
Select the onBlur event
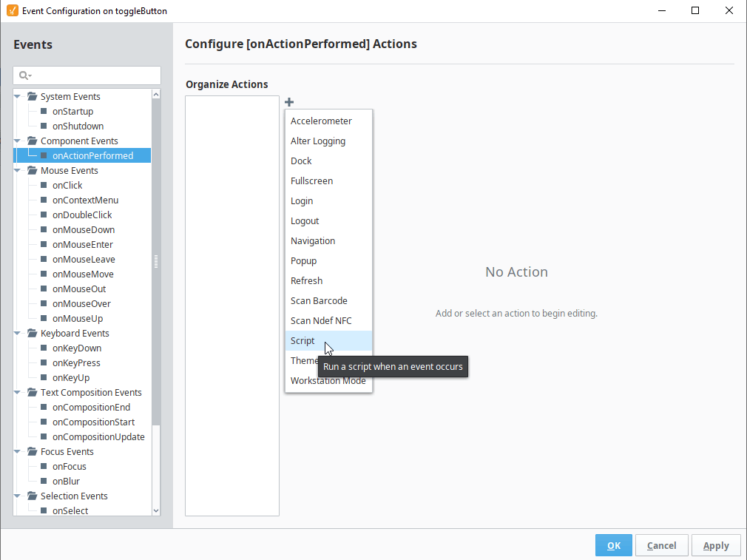[x=67, y=481]
